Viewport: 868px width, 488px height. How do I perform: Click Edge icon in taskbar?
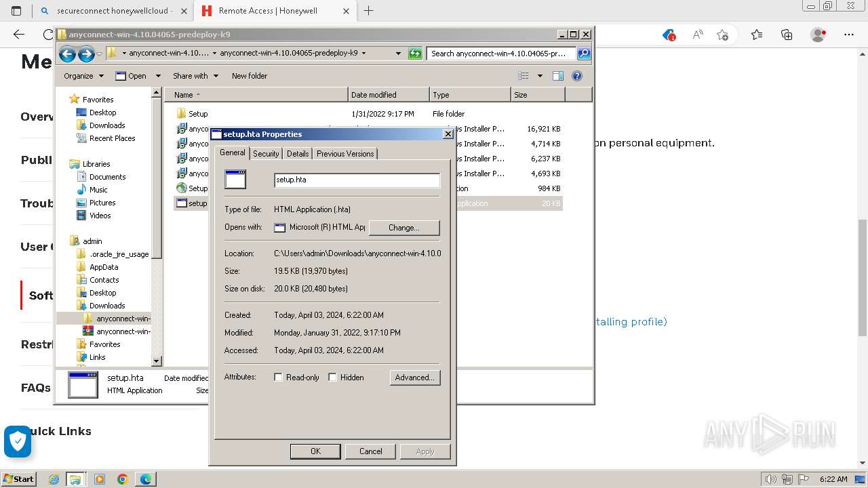click(x=146, y=479)
